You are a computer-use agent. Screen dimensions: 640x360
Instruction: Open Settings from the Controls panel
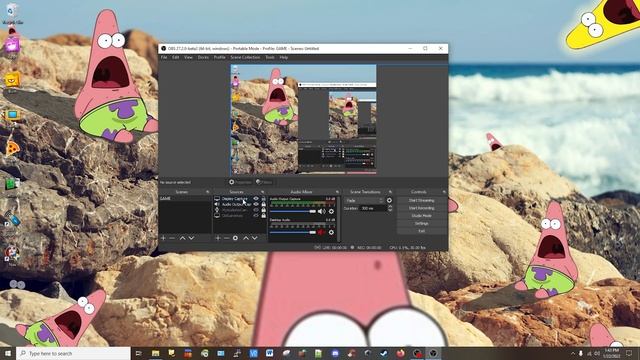click(x=422, y=223)
